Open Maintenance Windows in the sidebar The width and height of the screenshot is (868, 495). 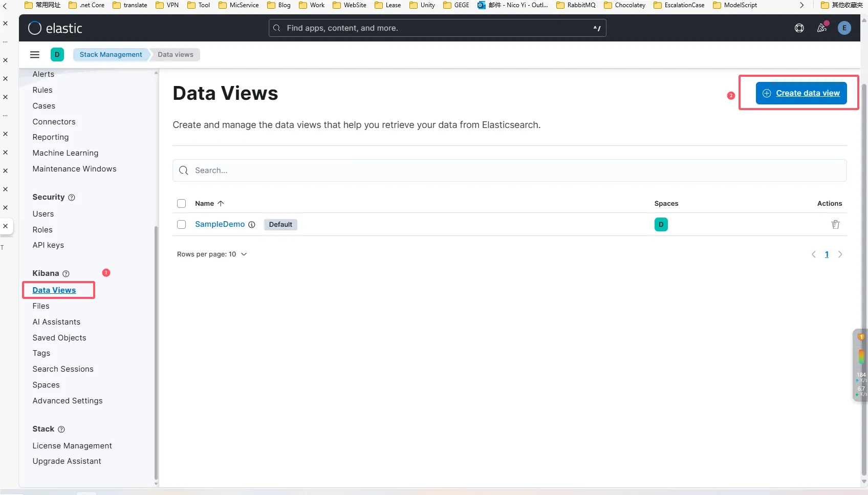click(x=75, y=169)
